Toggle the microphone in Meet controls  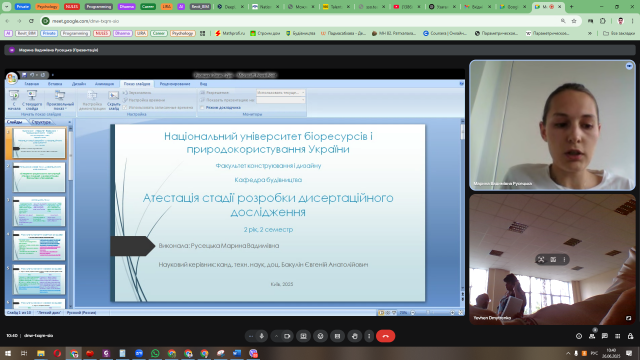pyautogui.click(x=262, y=336)
